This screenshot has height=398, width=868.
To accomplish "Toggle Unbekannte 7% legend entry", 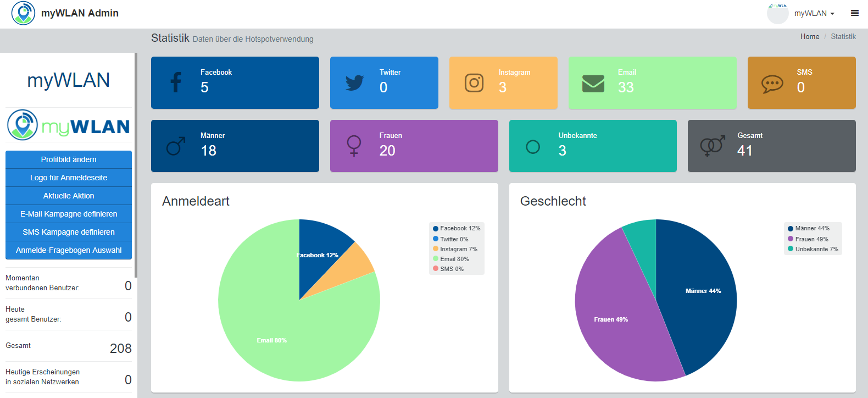I will (x=813, y=249).
